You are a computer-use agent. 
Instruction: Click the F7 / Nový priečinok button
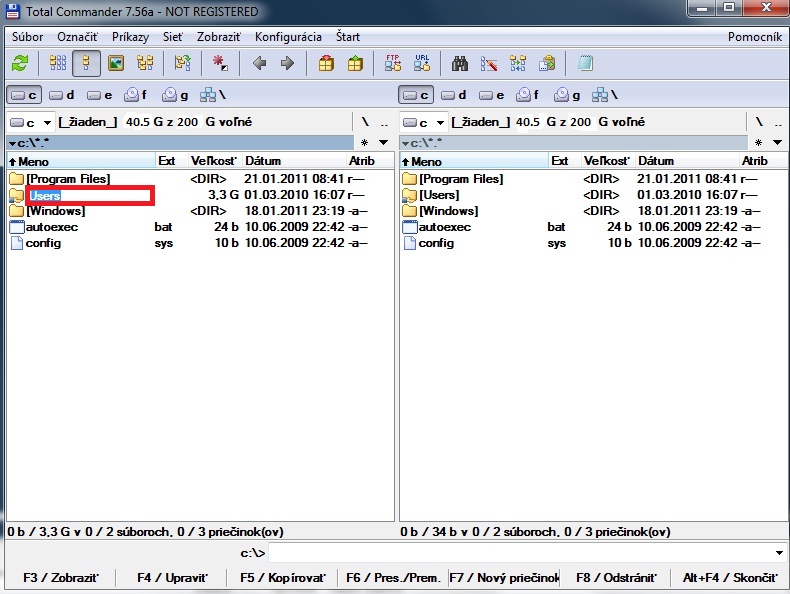click(x=504, y=578)
